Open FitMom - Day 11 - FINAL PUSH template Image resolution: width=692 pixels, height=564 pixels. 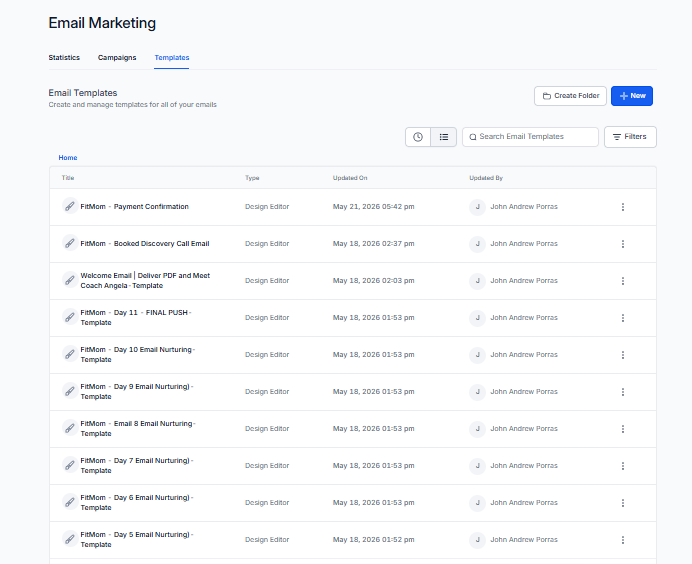click(x=136, y=318)
